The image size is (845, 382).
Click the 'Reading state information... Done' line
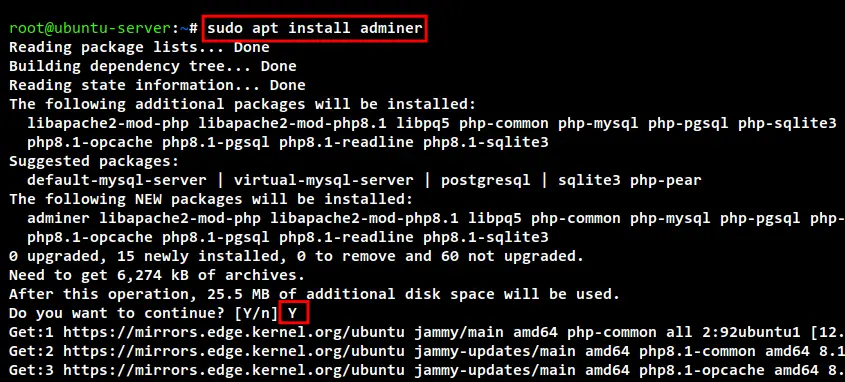157,86
